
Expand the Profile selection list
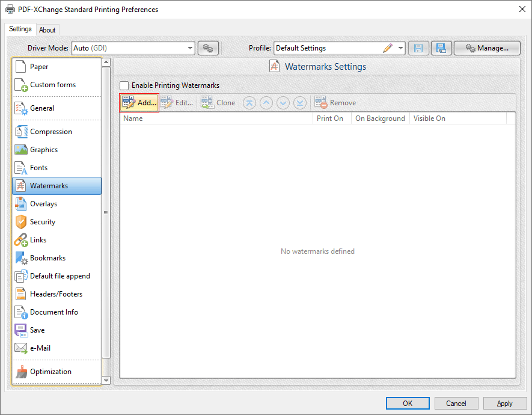tap(400, 48)
